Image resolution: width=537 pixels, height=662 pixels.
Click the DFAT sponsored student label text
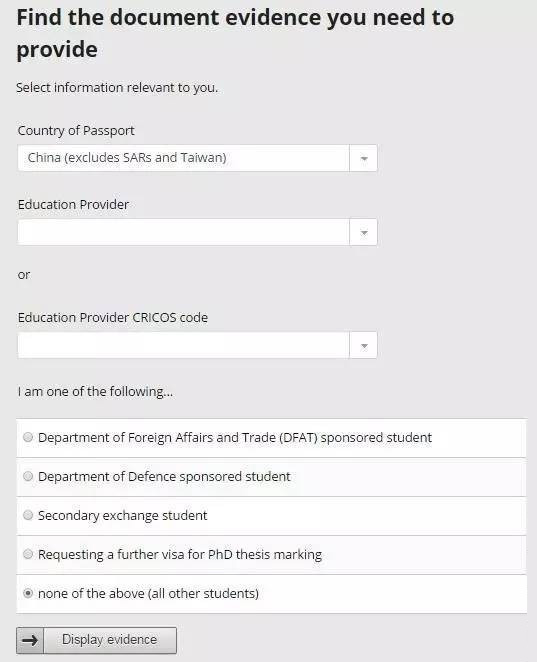coord(235,437)
